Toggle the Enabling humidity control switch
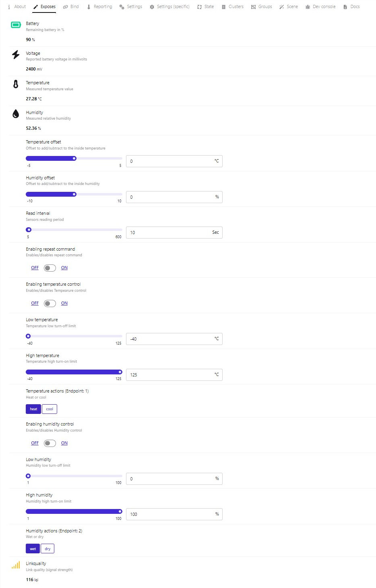 [50, 443]
